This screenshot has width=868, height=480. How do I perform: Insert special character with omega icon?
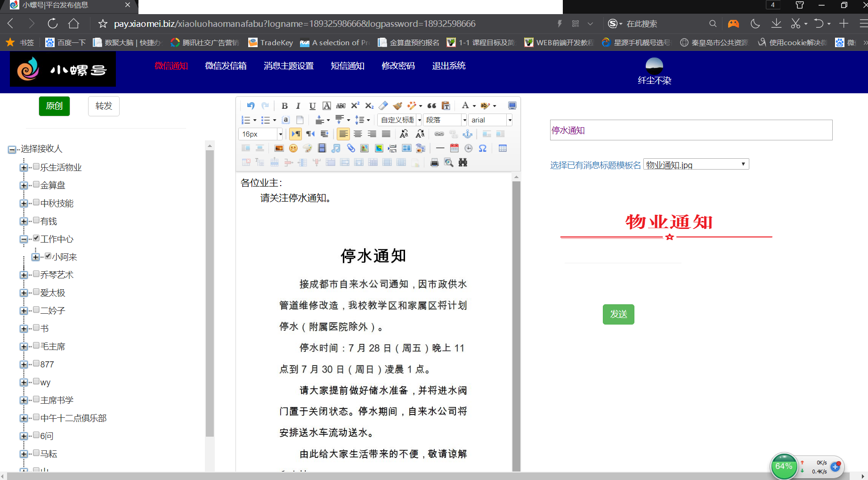pos(483,148)
